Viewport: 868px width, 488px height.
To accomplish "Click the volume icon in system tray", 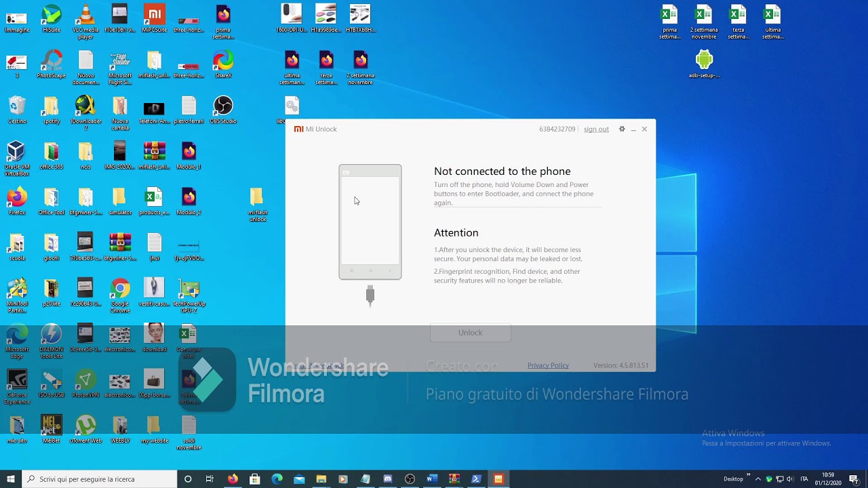I will click(790, 479).
